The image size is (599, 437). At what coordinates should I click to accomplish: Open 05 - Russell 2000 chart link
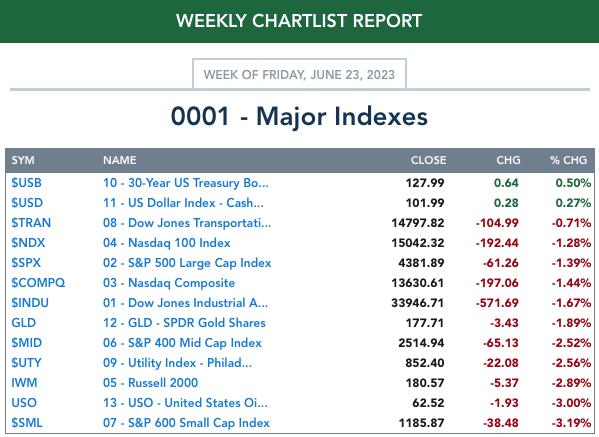point(150,383)
